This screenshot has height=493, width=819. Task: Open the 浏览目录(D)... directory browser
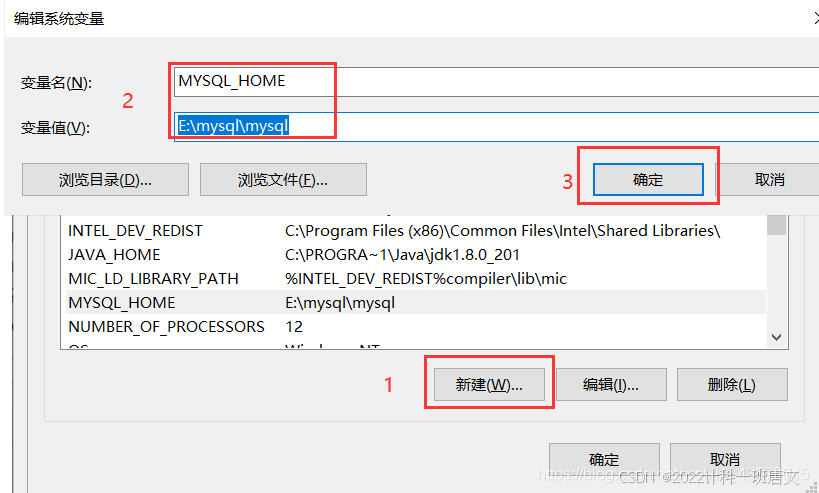tap(105, 180)
